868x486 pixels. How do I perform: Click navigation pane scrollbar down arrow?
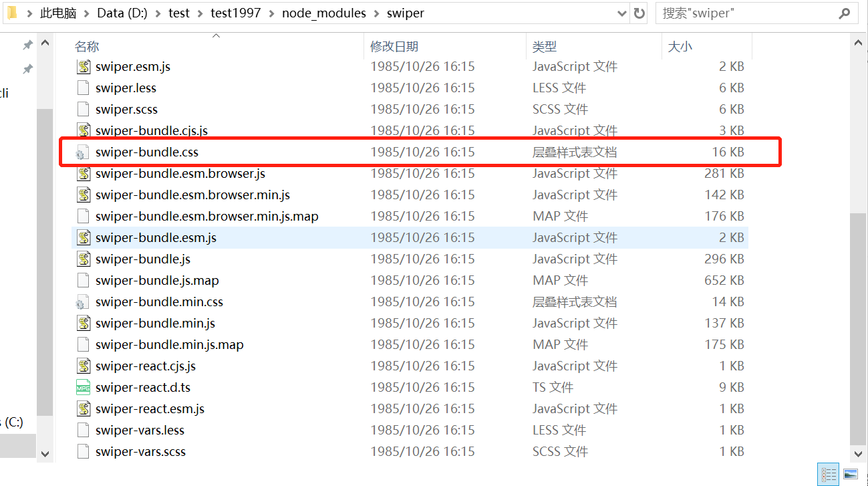[x=45, y=453]
